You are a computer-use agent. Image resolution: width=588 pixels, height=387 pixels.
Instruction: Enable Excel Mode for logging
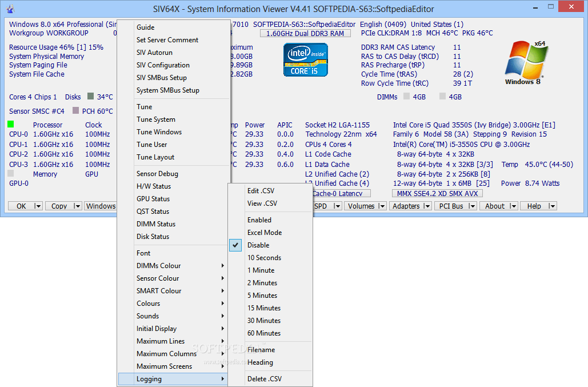266,232
